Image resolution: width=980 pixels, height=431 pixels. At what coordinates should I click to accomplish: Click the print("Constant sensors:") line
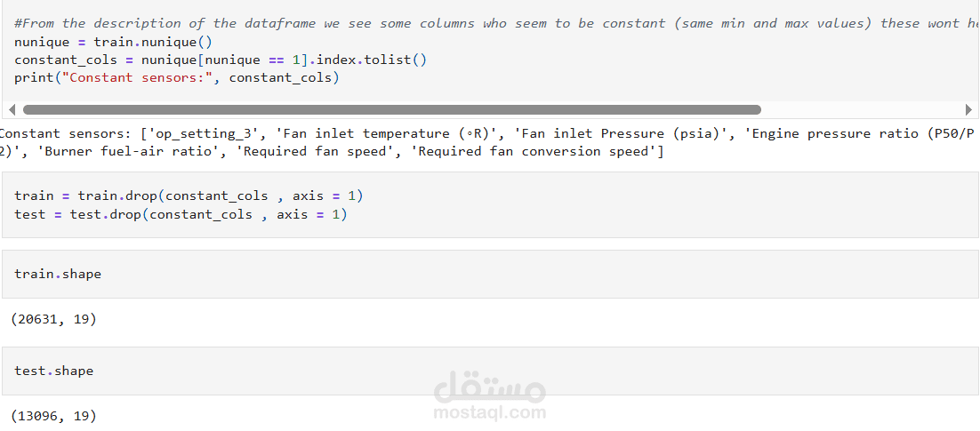coord(177,77)
